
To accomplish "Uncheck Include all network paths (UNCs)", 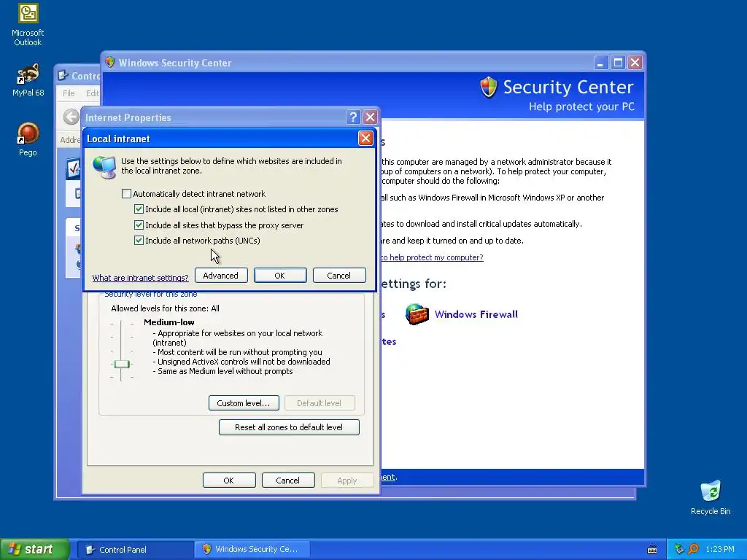I will pyautogui.click(x=139, y=241).
